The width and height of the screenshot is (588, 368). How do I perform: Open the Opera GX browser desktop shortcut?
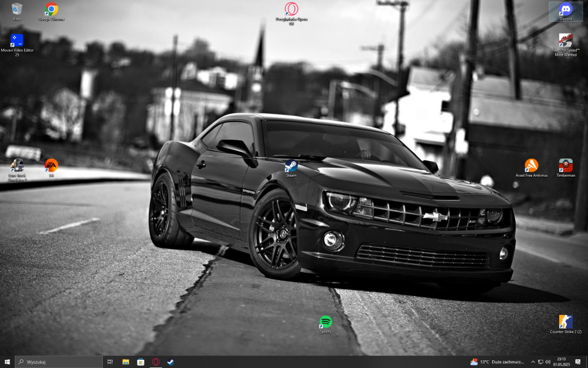pyautogui.click(x=292, y=13)
